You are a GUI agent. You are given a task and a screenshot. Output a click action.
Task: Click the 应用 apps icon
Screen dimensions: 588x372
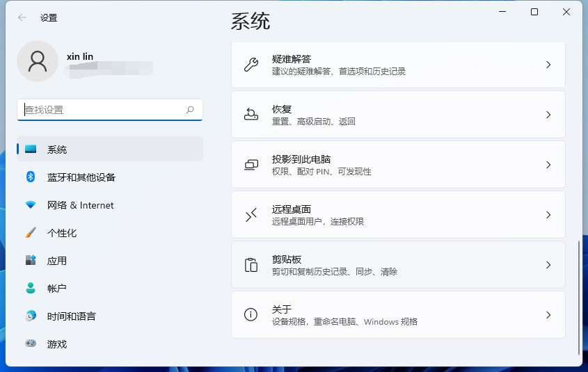coord(31,260)
